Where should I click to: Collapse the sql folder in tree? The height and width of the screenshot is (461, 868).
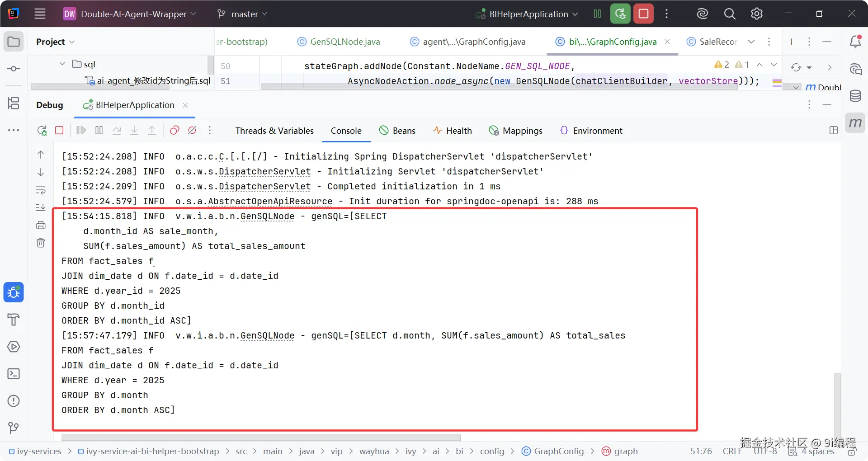62,64
